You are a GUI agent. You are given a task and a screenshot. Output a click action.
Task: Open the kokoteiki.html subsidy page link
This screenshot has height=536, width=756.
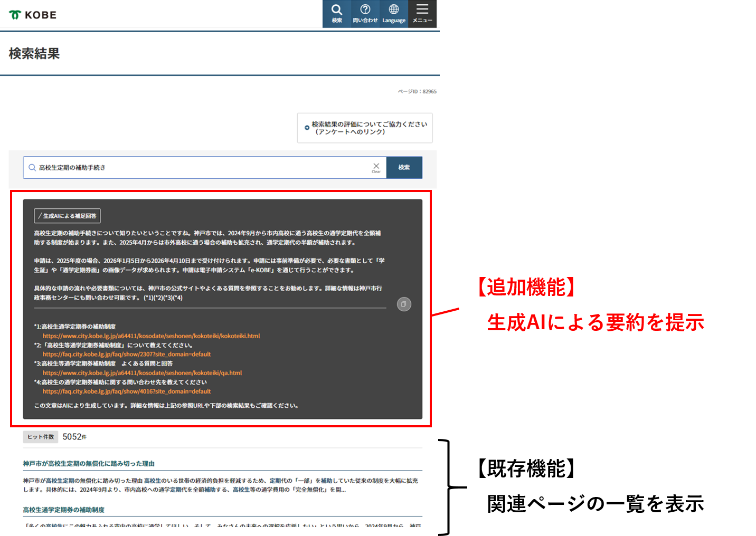point(151,336)
